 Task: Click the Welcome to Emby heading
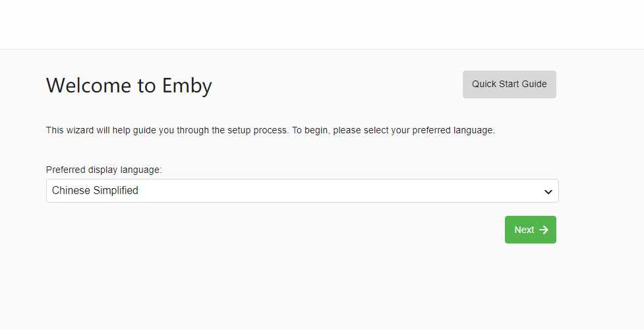pyautogui.click(x=129, y=85)
